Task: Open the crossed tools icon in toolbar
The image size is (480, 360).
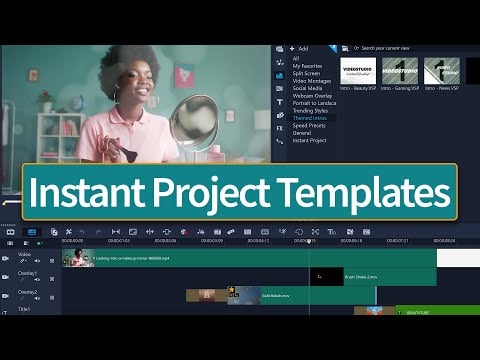Action: point(69,232)
